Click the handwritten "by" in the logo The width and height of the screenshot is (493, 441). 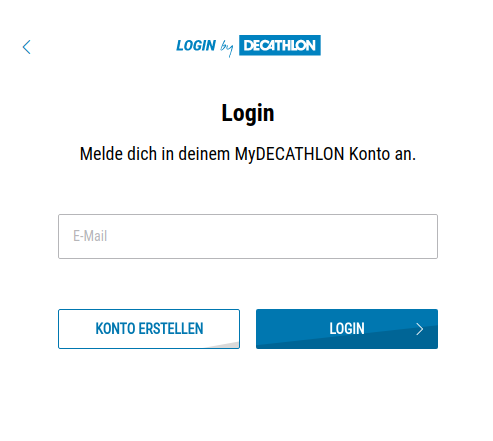[227, 49]
